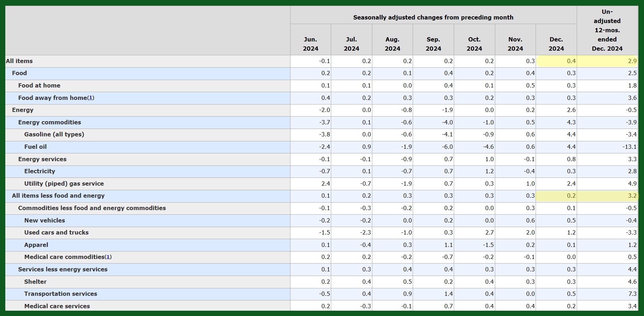This screenshot has width=644, height=316.
Task: Click New vehicles Nov. 2024 value 0.6
Action: click(530, 220)
